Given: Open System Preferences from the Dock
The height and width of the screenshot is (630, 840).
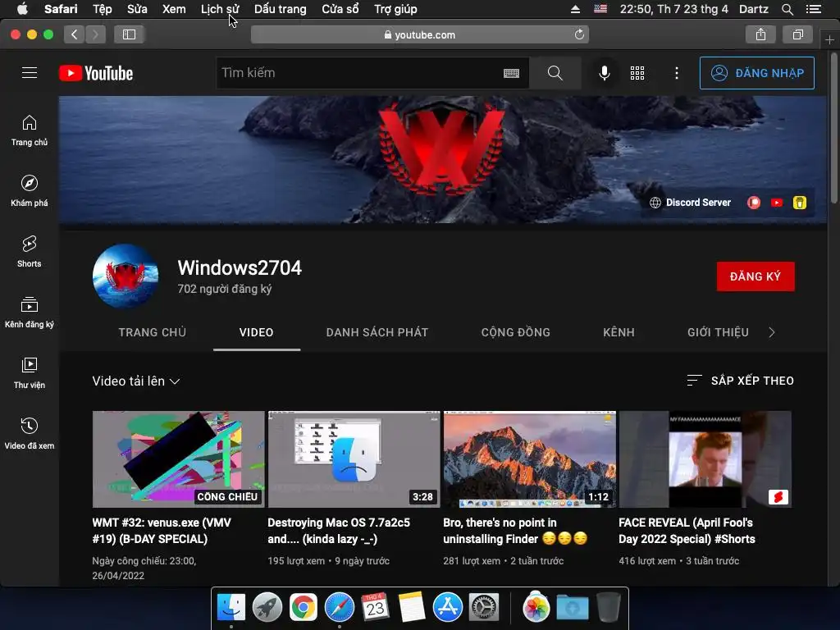Looking at the screenshot, I should (484, 608).
